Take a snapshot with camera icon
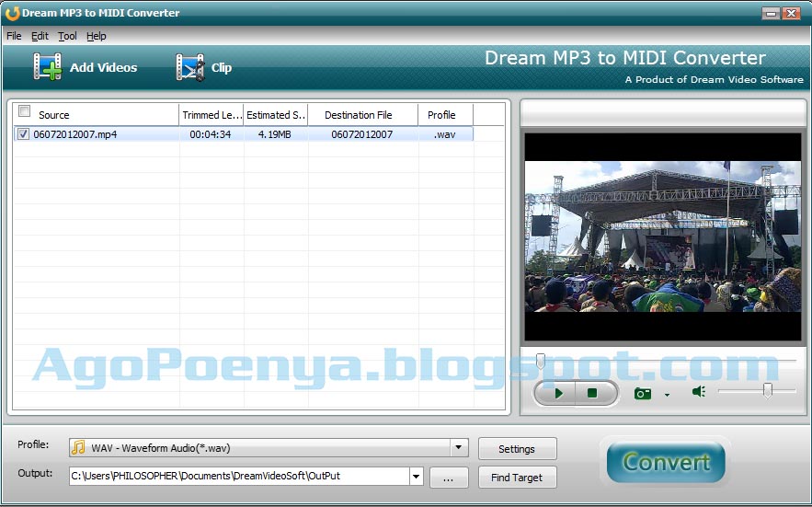The image size is (812, 507). [x=643, y=394]
